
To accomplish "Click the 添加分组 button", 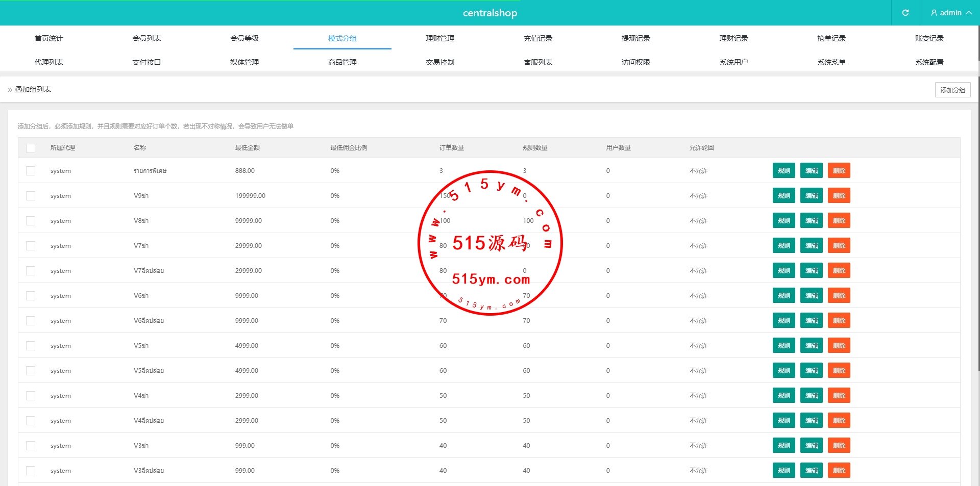I will click(952, 90).
